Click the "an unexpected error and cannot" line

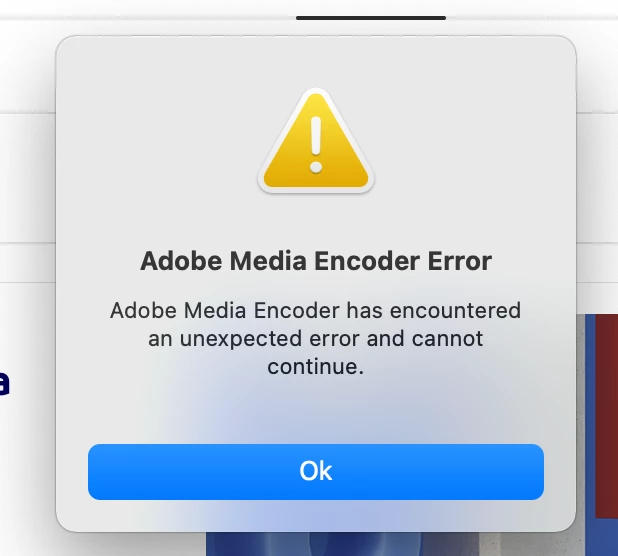point(316,339)
